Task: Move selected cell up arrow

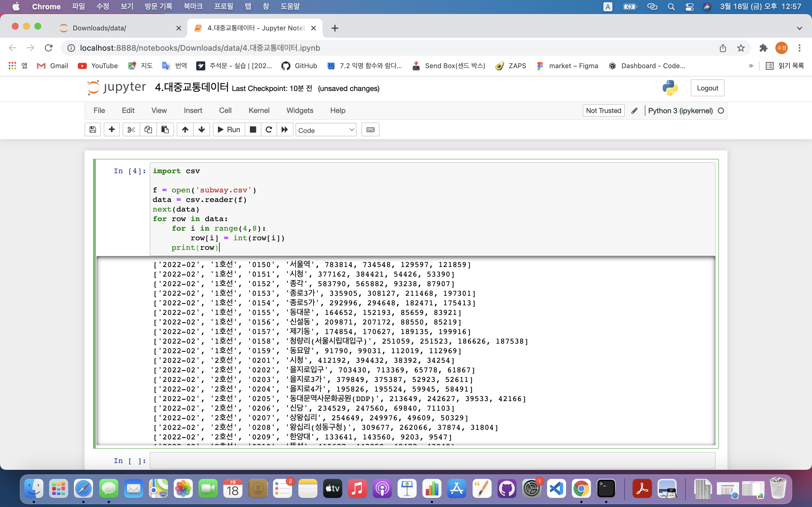Action: (185, 130)
